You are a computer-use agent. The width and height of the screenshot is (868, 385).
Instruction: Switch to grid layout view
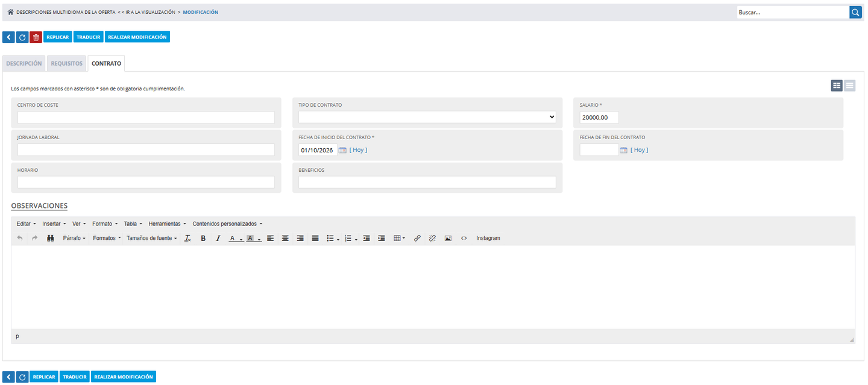pos(837,86)
